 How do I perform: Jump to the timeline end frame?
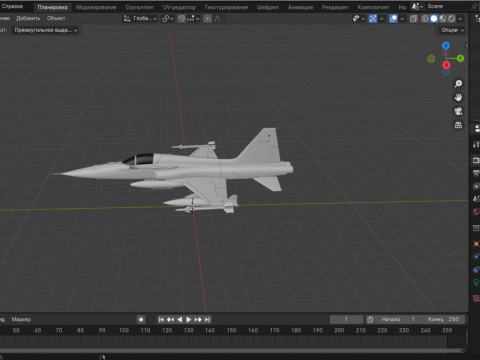(207, 319)
